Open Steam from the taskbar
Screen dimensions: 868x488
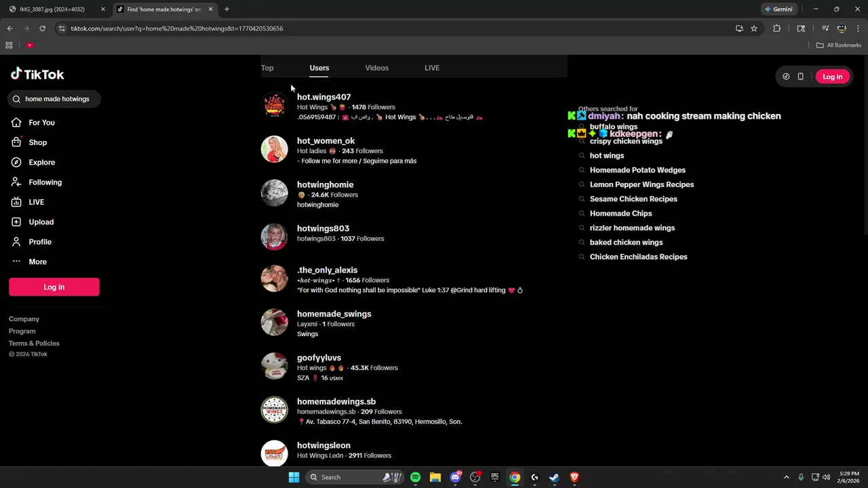pos(554,477)
